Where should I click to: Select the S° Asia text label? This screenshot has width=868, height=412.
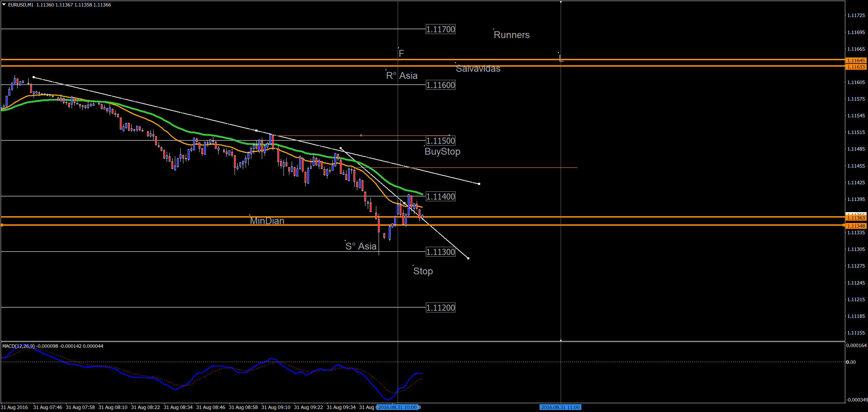(361, 246)
